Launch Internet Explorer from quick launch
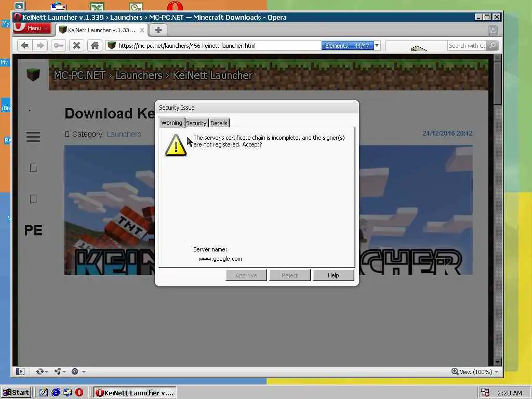Screen dimensions: 532x399 tap(56, 393)
